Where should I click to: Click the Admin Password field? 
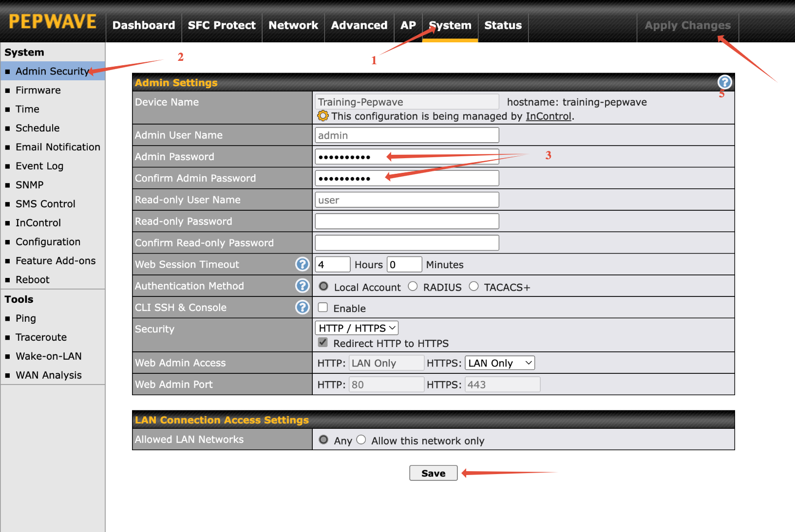[407, 156]
